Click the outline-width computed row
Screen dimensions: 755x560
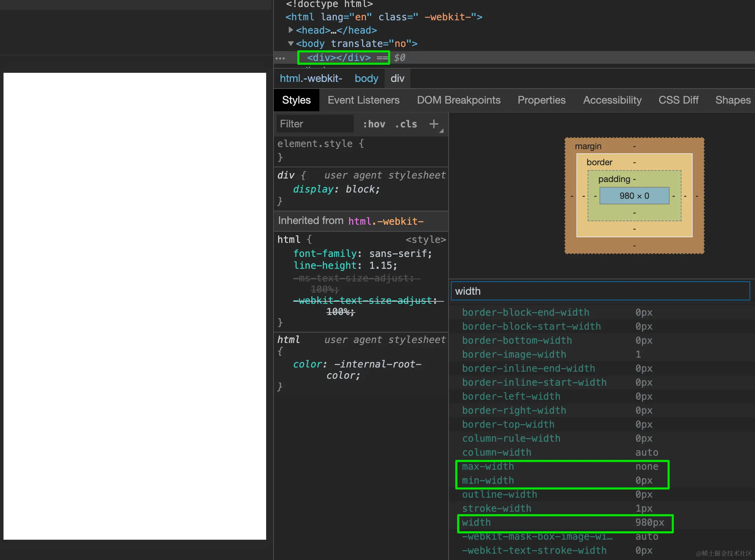click(x=602, y=494)
